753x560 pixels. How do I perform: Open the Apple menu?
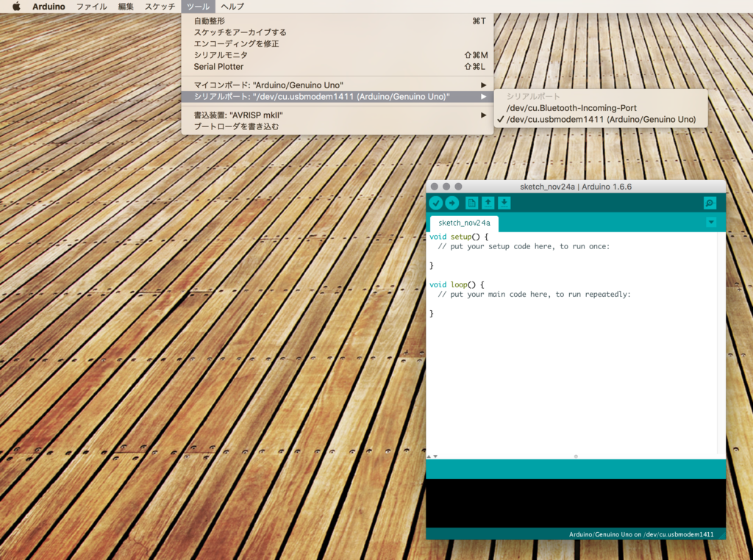point(16,6)
